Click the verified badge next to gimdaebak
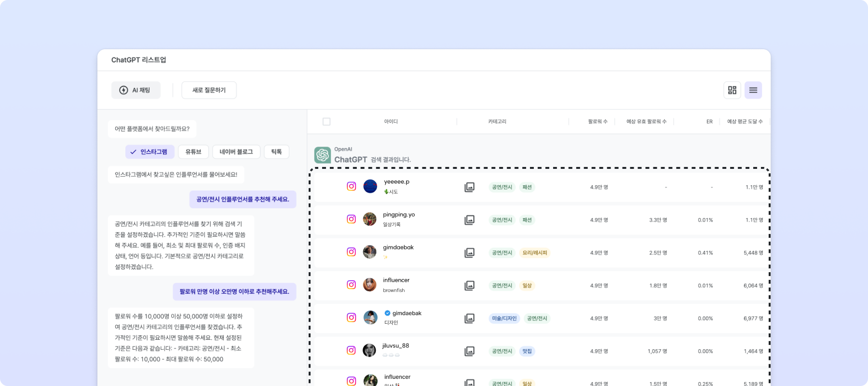 point(387,313)
